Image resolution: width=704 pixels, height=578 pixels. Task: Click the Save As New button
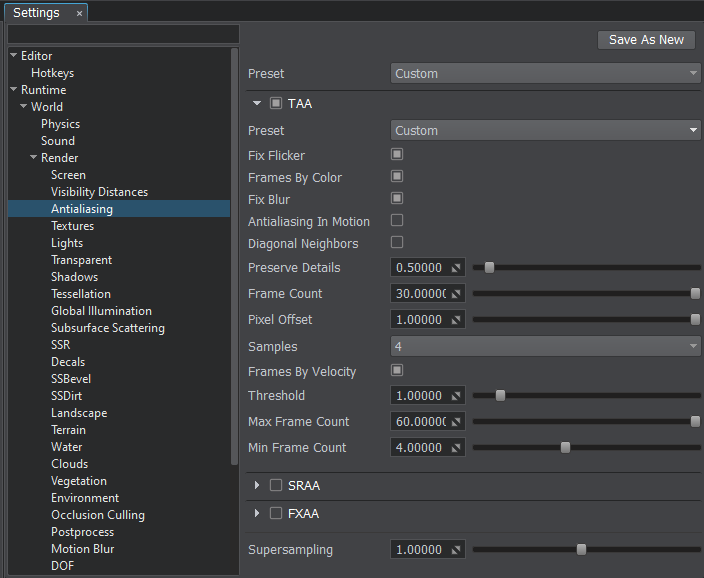pos(646,40)
